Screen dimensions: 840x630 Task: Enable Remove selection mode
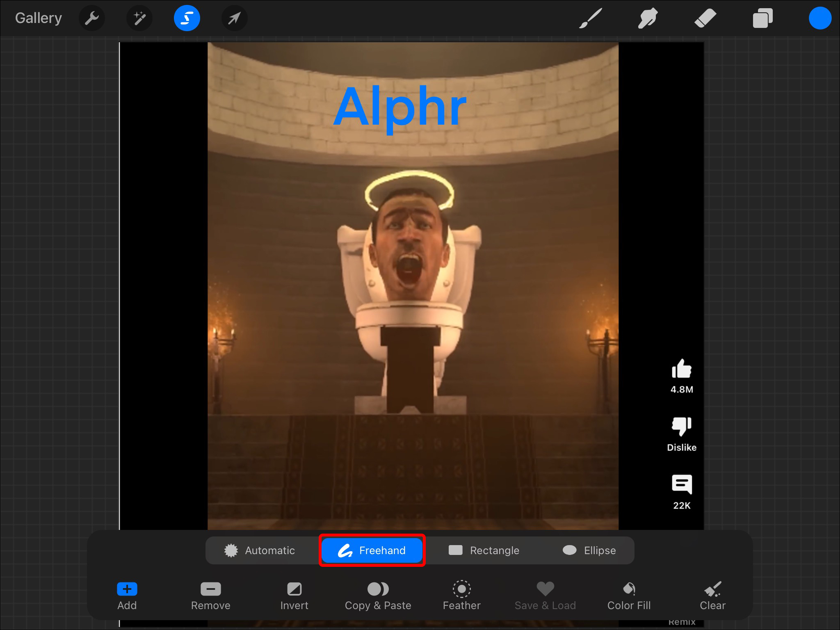(x=211, y=596)
